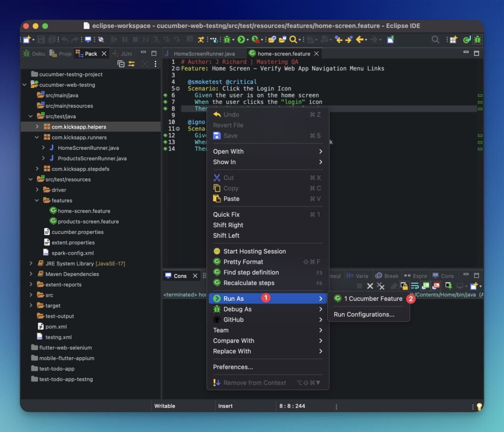Choose Find step definition menu item
The image size is (504, 432).
point(267,272)
